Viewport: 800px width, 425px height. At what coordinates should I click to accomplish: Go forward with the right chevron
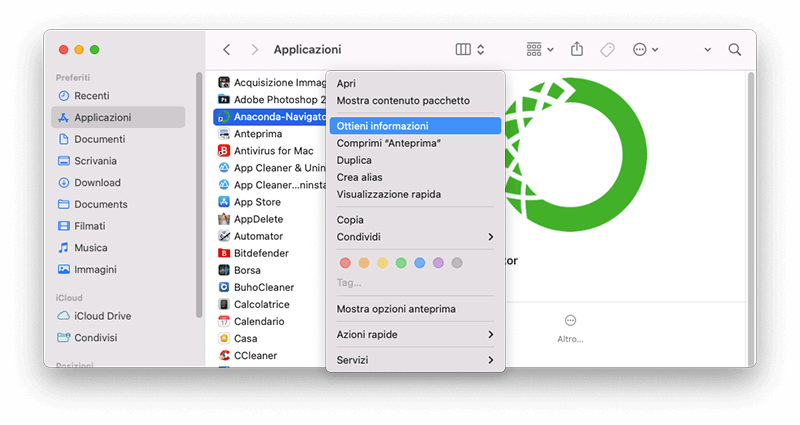[x=255, y=49]
